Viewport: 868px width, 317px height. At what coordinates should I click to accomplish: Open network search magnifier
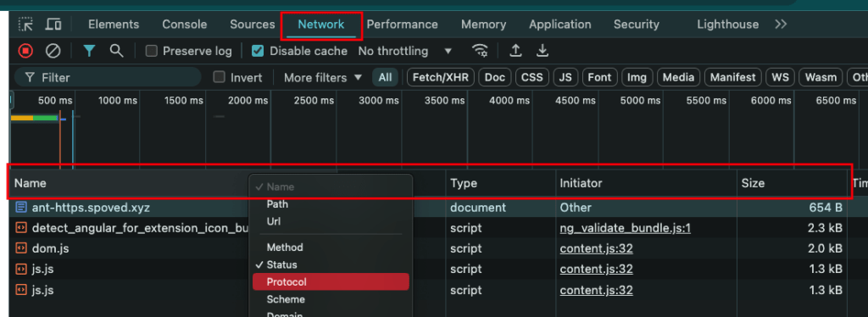pos(116,51)
